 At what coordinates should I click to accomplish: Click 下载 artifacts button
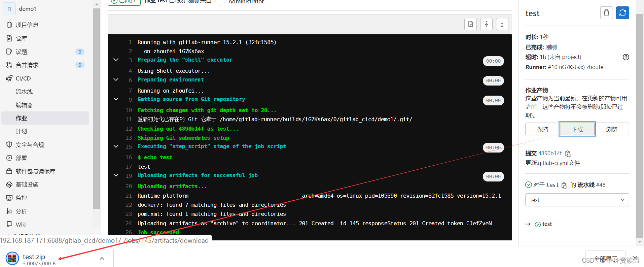pyautogui.click(x=577, y=129)
